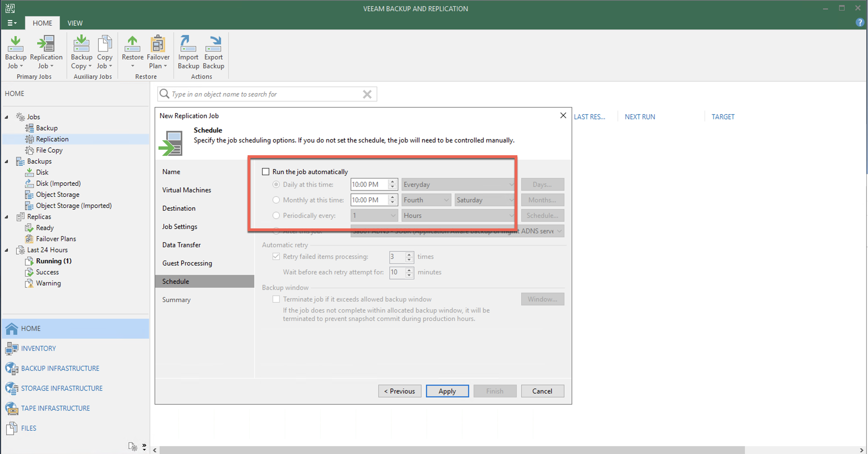The width and height of the screenshot is (868, 454).
Task: Open the Failover Plan ribbon icon
Action: pyautogui.click(x=158, y=52)
